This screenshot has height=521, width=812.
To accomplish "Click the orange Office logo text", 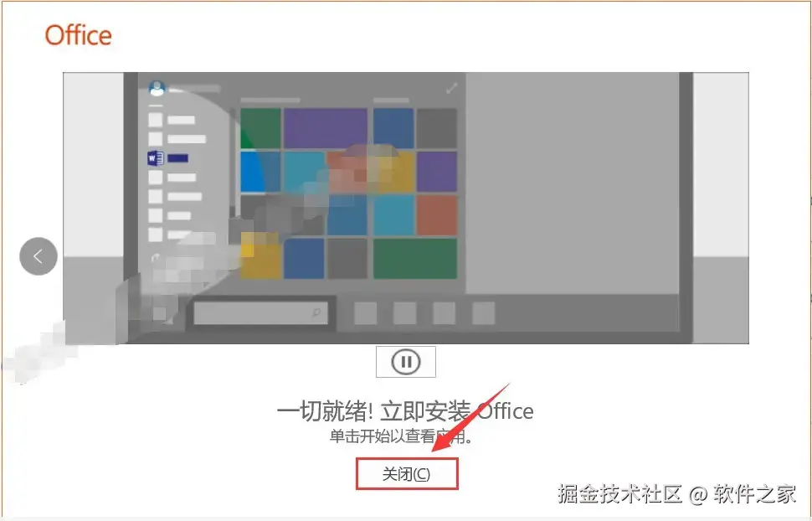I will [x=78, y=35].
